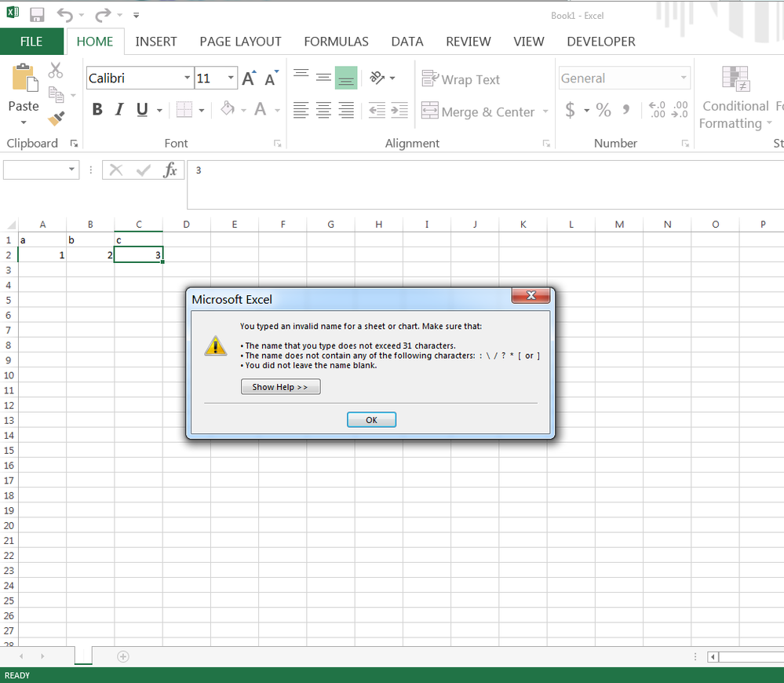Click the Show Help button
This screenshot has width=784, height=683.
click(x=280, y=387)
